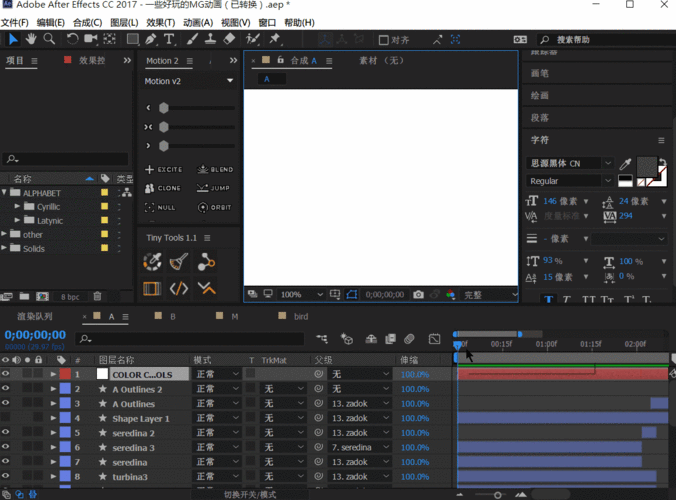Toggle visibility of A Outlines 2 layer

point(6,389)
